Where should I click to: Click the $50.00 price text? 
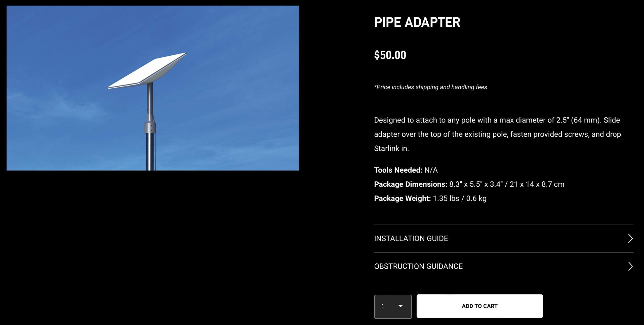click(x=390, y=55)
